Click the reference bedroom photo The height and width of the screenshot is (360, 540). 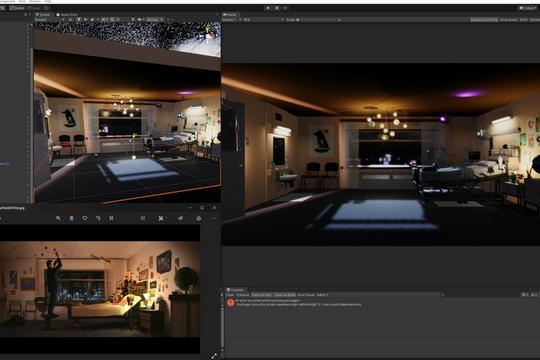(100, 289)
